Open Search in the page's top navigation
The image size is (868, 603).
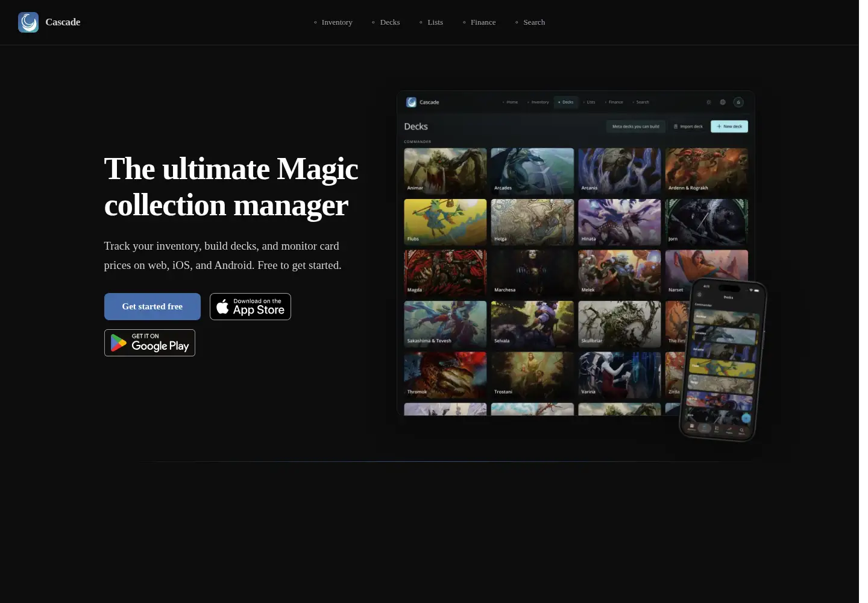530,22
